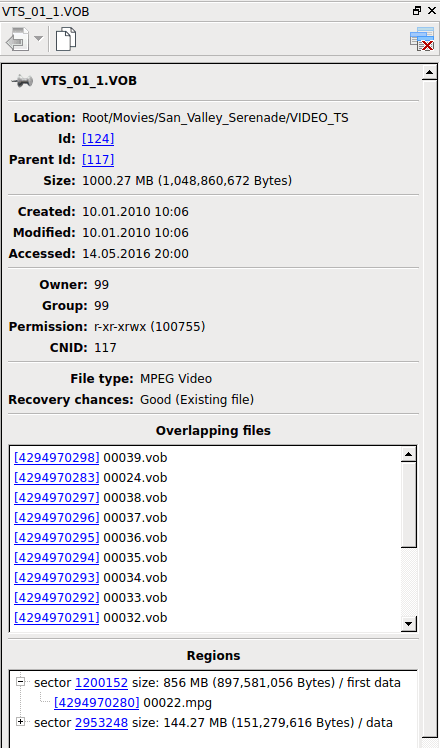Viewport: 440px width, 748px height.
Task: Click the copy pages toolbar icon
Action: click(66, 39)
